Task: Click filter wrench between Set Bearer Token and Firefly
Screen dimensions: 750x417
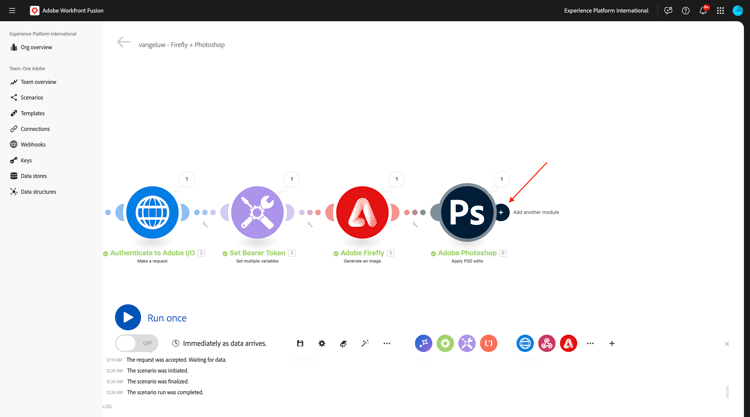Action: [x=310, y=224]
